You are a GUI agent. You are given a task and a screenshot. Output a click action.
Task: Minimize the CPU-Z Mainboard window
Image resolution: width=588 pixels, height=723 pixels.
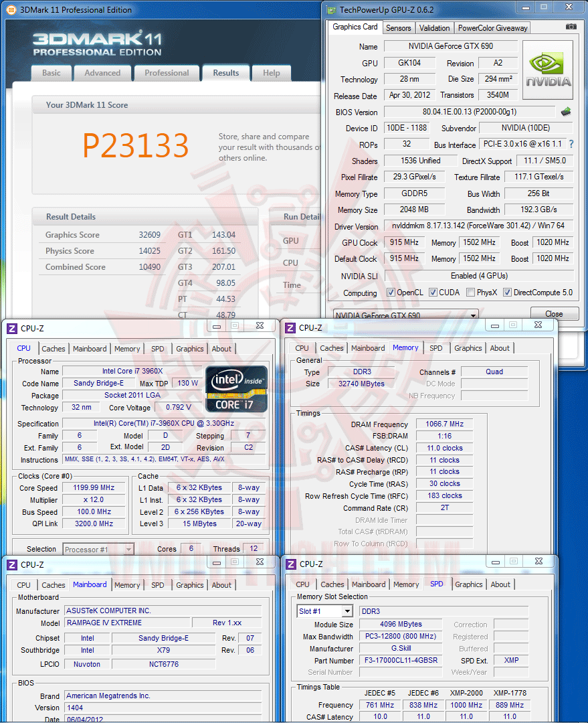click(217, 562)
